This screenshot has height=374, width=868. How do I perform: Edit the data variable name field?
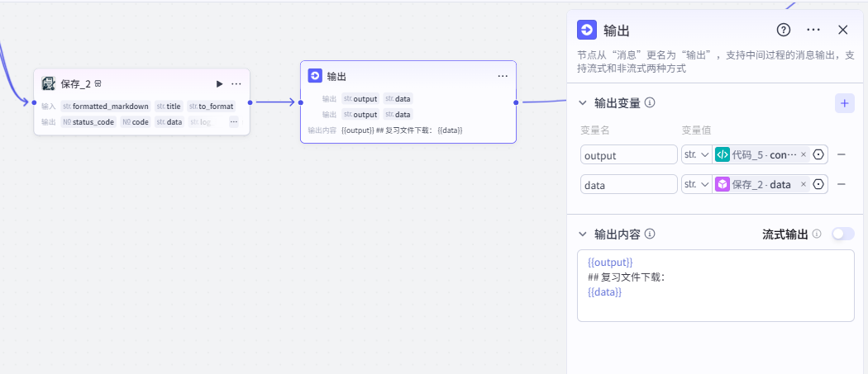[629, 185]
